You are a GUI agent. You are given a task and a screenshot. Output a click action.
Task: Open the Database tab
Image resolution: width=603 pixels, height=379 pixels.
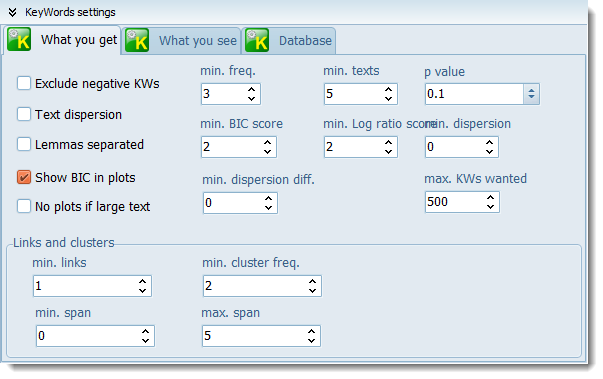click(x=288, y=41)
